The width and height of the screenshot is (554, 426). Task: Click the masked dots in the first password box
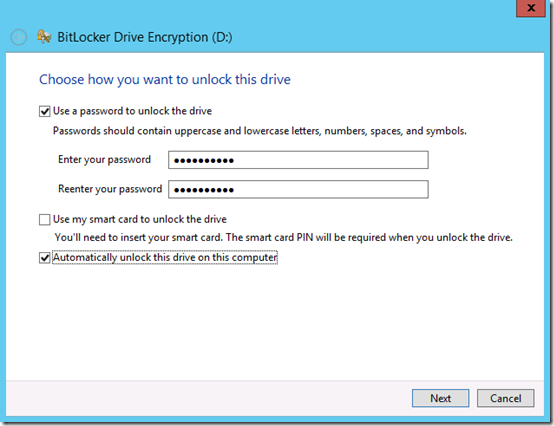[x=204, y=161]
